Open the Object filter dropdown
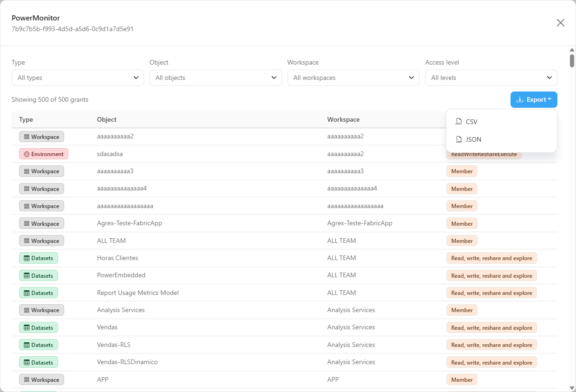 coord(216,78)
